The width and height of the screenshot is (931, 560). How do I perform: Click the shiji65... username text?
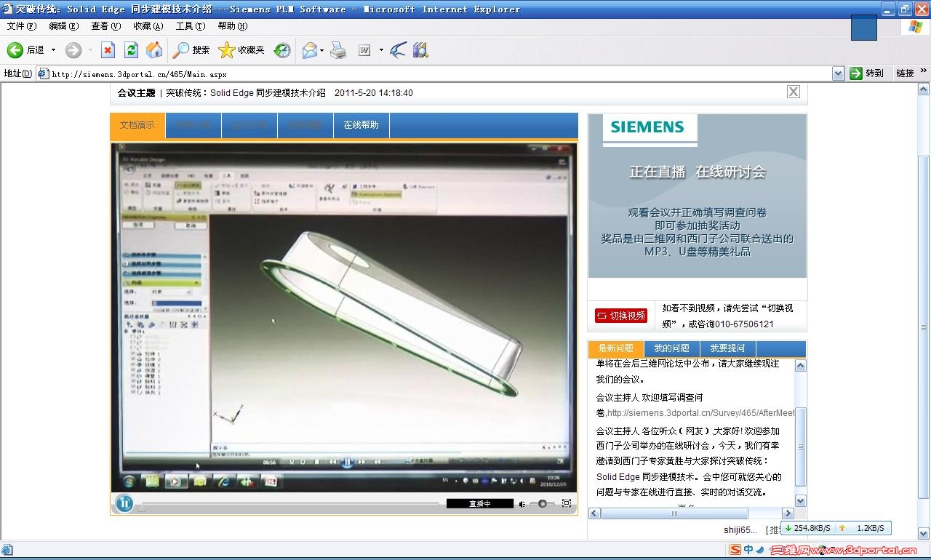(740, 530)
